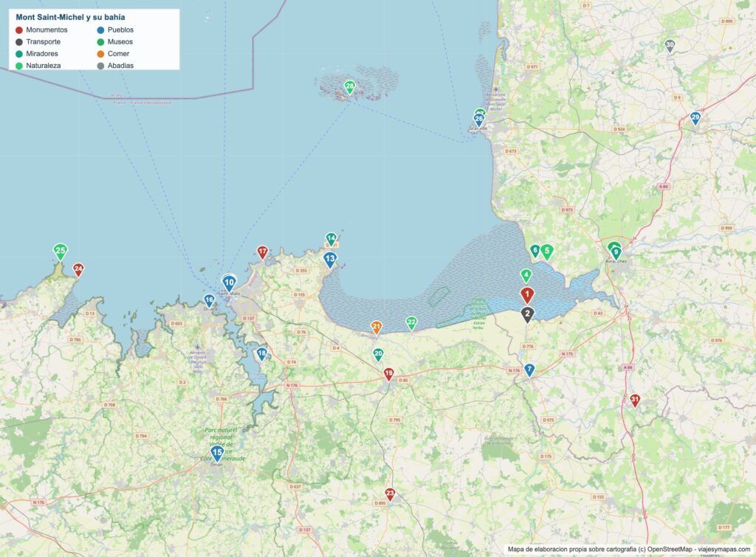Click the Monumentos red legend dot
The height and width of the screenshot is (557, 756).
tap(19, 30)
